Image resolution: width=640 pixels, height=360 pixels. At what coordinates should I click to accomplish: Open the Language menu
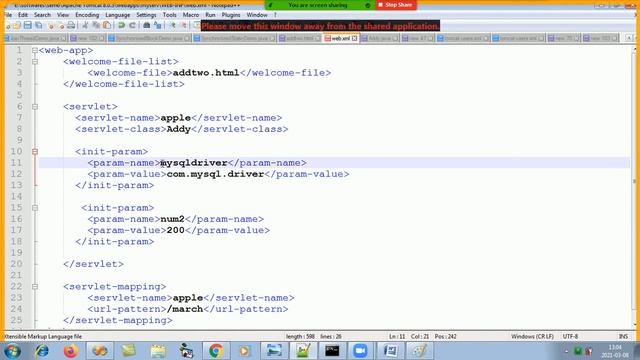118,15
